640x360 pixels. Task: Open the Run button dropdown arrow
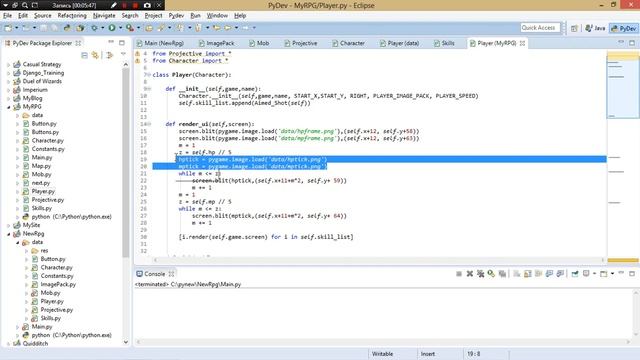point(120,28)
